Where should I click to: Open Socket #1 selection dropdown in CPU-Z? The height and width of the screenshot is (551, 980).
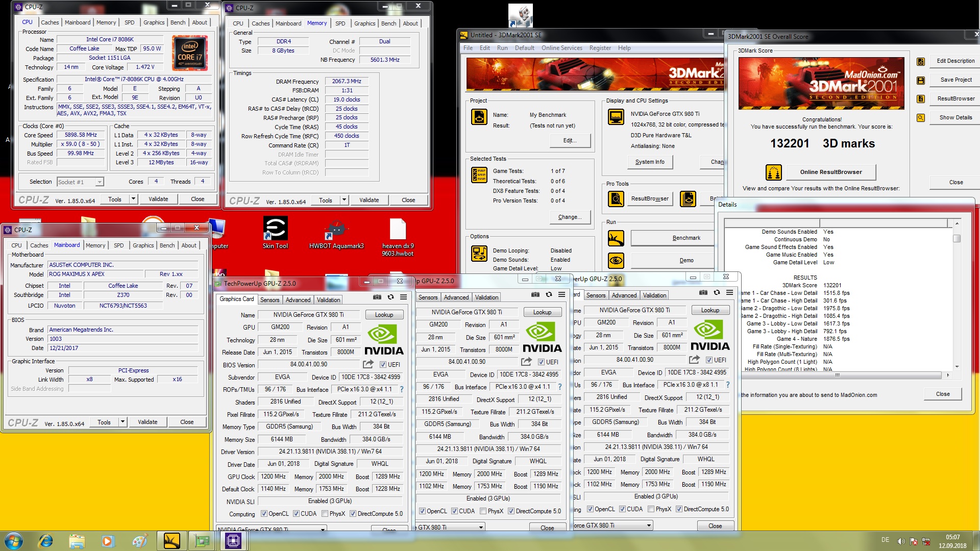coord(80,182)
